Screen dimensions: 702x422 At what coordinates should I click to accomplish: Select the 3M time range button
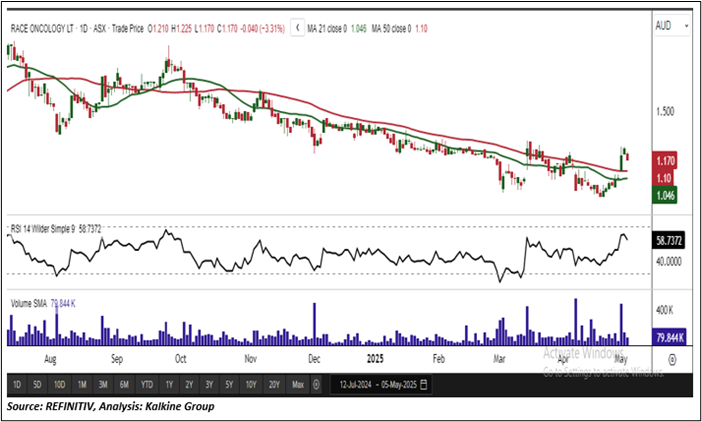[x=103, y=384]
